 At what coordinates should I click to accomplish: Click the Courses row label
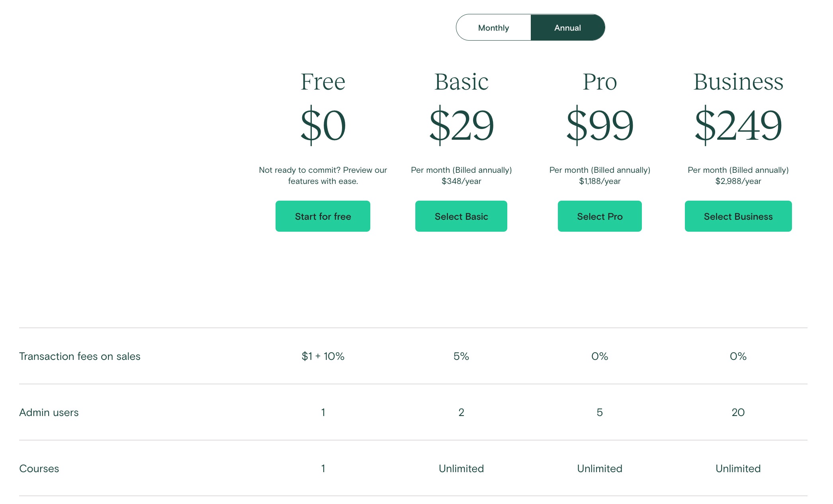click(x=39, y=469)
